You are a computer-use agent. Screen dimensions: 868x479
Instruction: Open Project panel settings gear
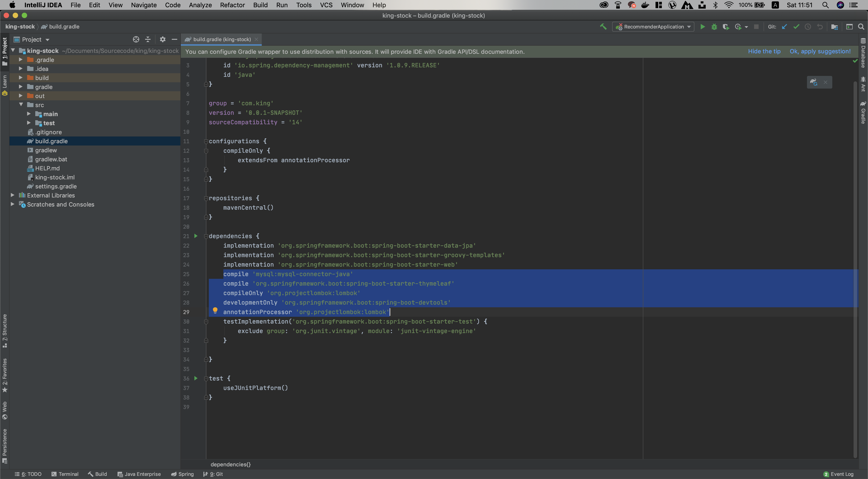point(163,39)
